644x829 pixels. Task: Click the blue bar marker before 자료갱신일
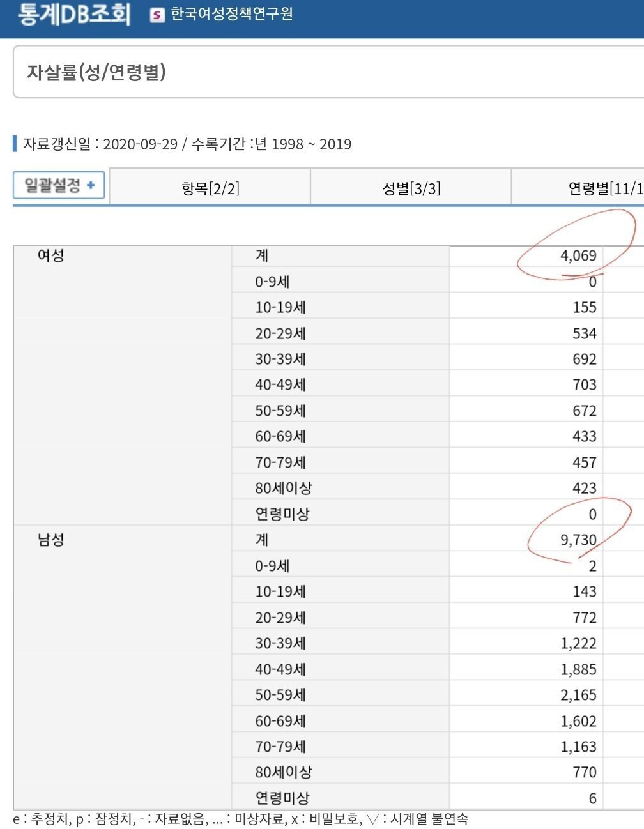tap(15, 144)
